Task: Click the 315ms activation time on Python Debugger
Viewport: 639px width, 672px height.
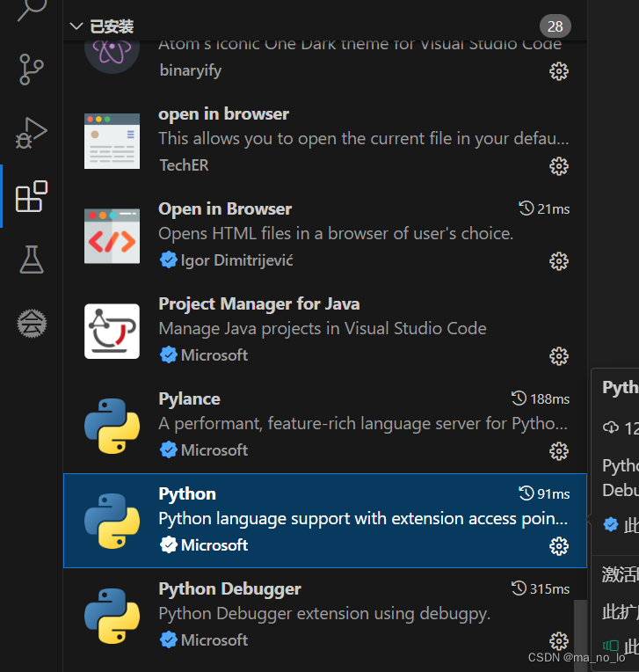Action: click(550, 589)
